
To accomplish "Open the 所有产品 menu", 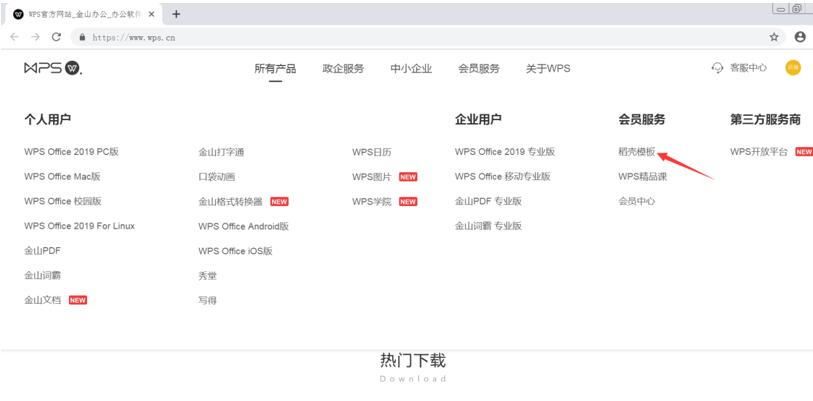I will coord(275,68).
